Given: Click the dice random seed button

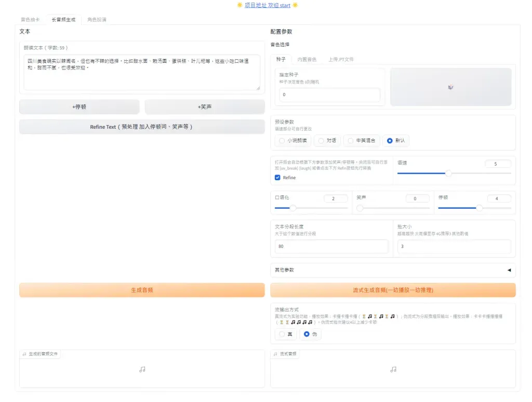Looking at the screenshot, I should point(450,87).
